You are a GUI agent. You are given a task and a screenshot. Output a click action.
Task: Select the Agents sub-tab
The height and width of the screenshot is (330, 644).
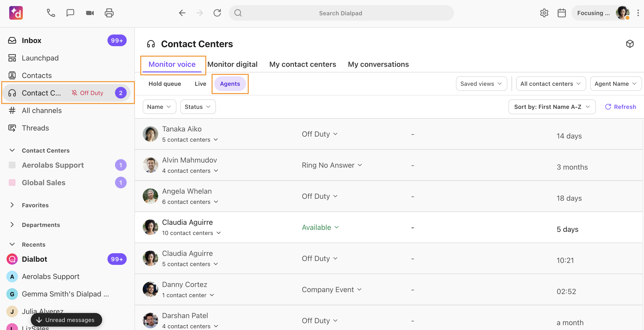point(230,84)
